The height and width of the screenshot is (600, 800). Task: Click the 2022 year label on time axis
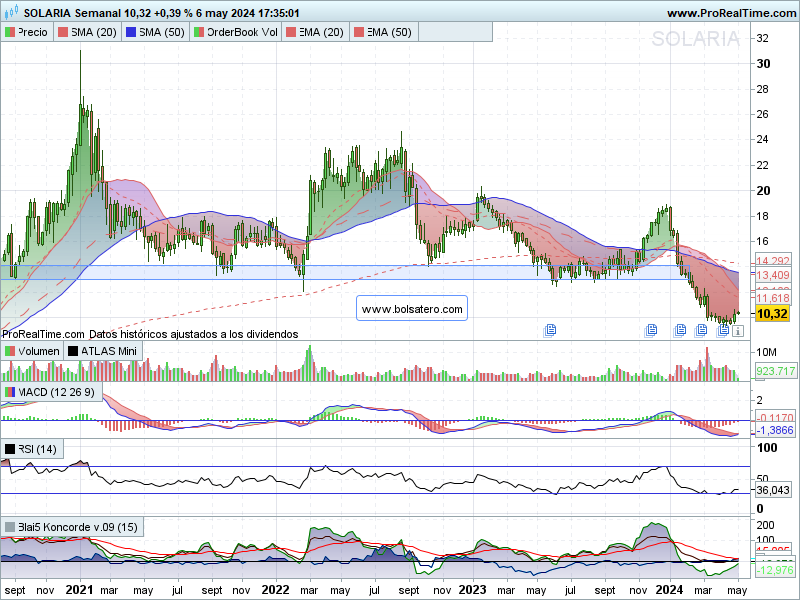pos(276,590)
